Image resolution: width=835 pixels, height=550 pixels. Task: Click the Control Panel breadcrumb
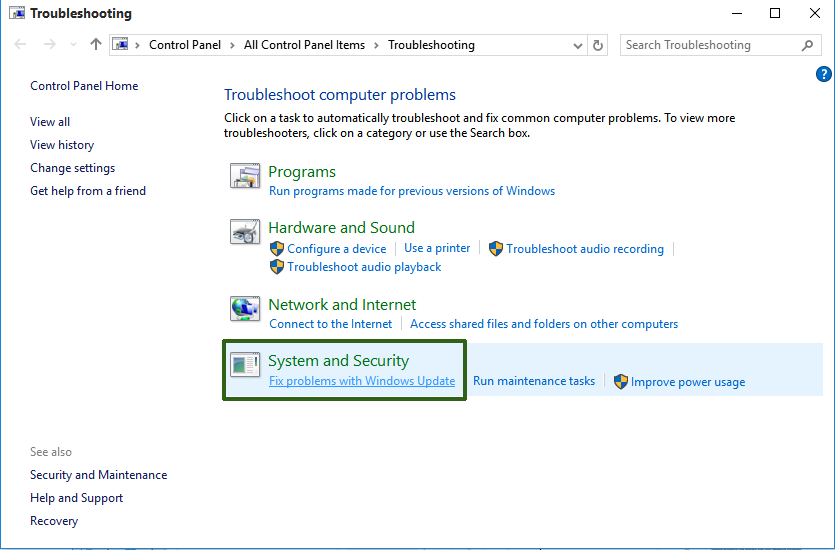point(185,45)
